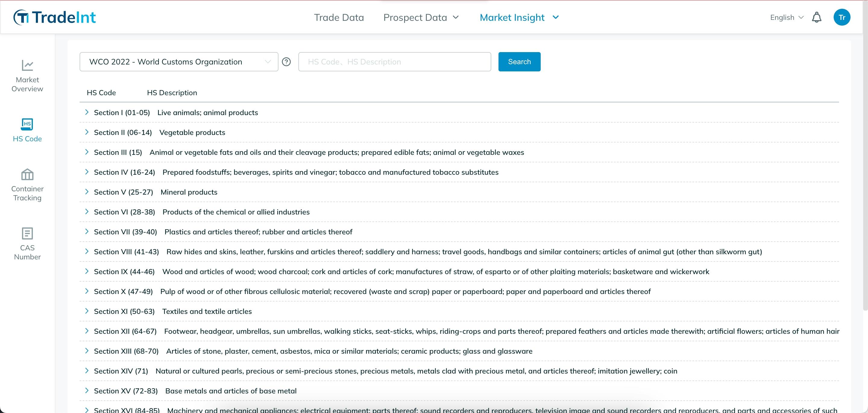
Task: Open the Market Overview panel
Action: pos(27,75)
